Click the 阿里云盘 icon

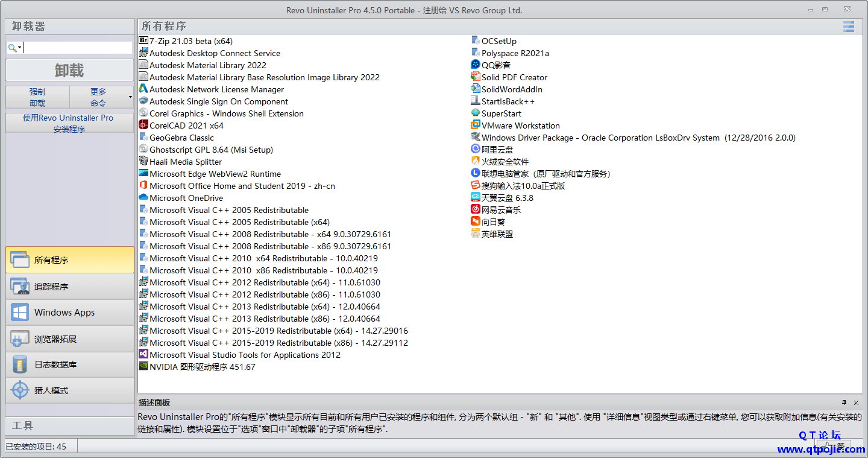[476, 150]
